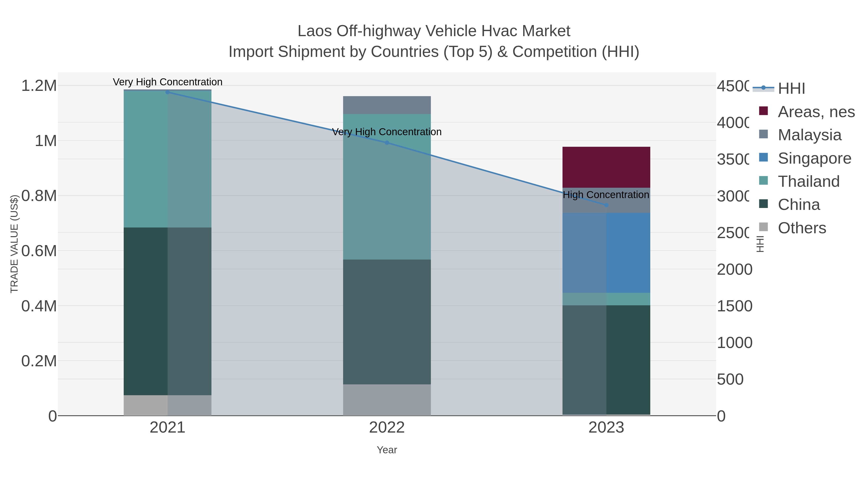Viewport: 868px width, 488px height.
Task: Click the 'Very High Concentration' annotation over 2021
Action: click(x=168, y=82)
